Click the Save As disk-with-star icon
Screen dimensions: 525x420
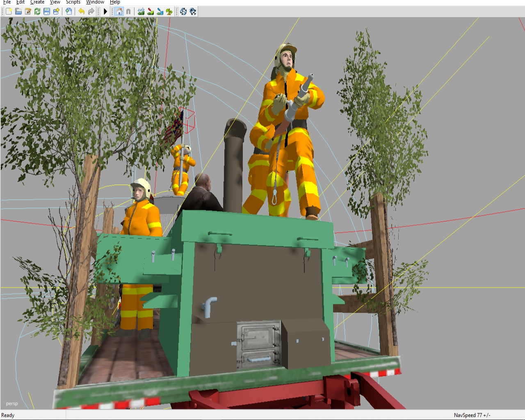pos(56,11)
